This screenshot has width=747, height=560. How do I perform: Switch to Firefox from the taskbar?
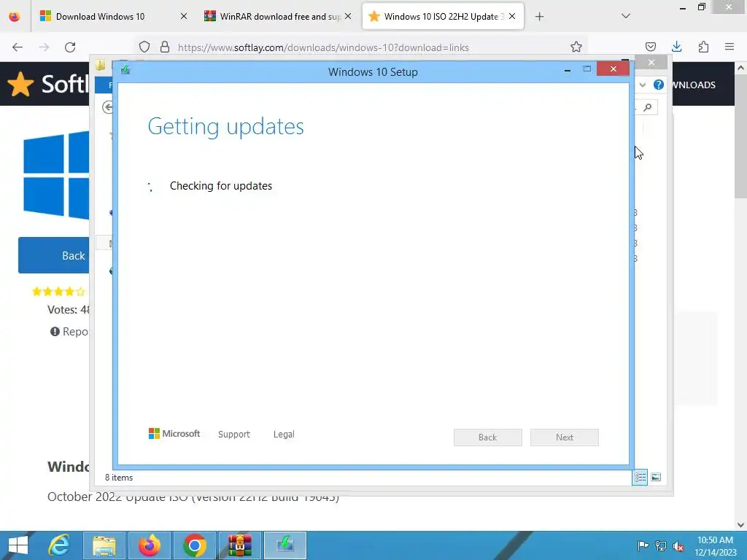pos(150,545)
